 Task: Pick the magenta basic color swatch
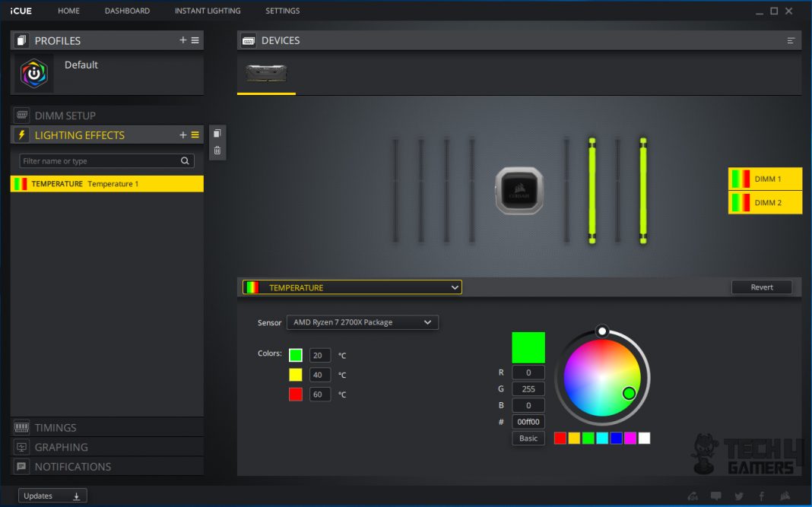pos(630,438)
